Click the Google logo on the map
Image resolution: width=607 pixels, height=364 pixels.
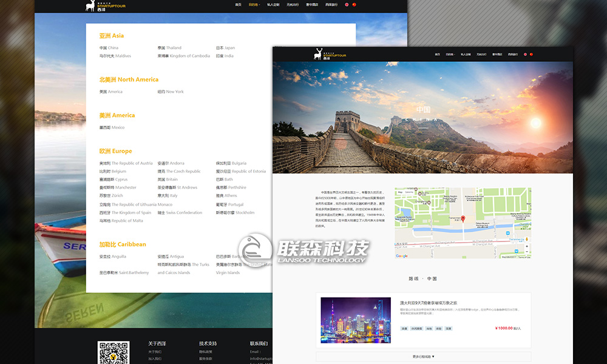click(x=401, y=255)
